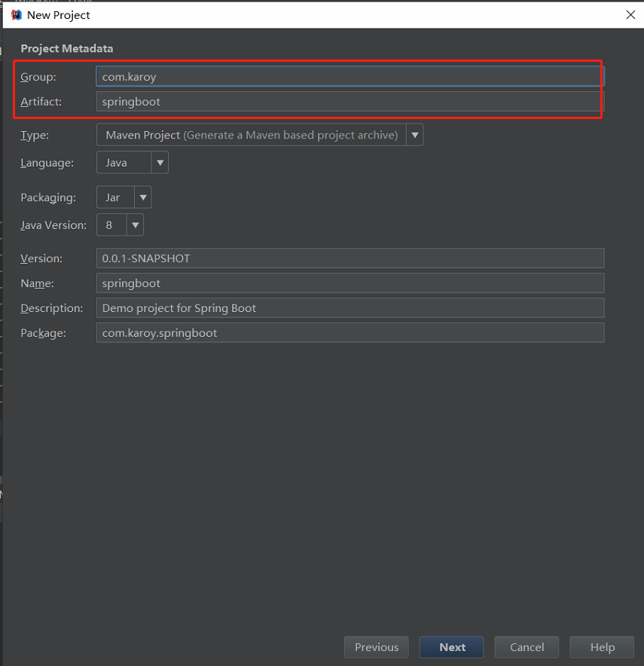The height and width of the screenshot is (666, 644).
Task: Click the Type label
Action: pyautogui.click(x=35, y=136)
